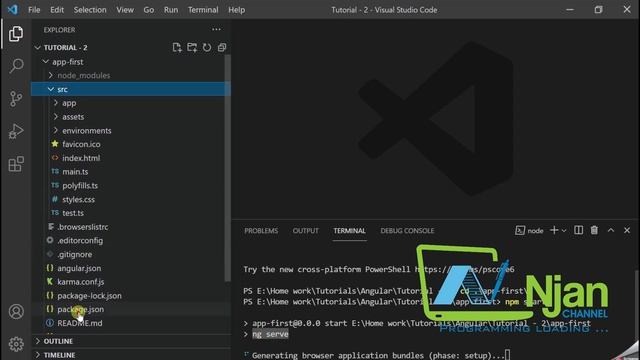Click the highlighted ng serve terminal text
This screenshot has height=360, width=640.
270,334
